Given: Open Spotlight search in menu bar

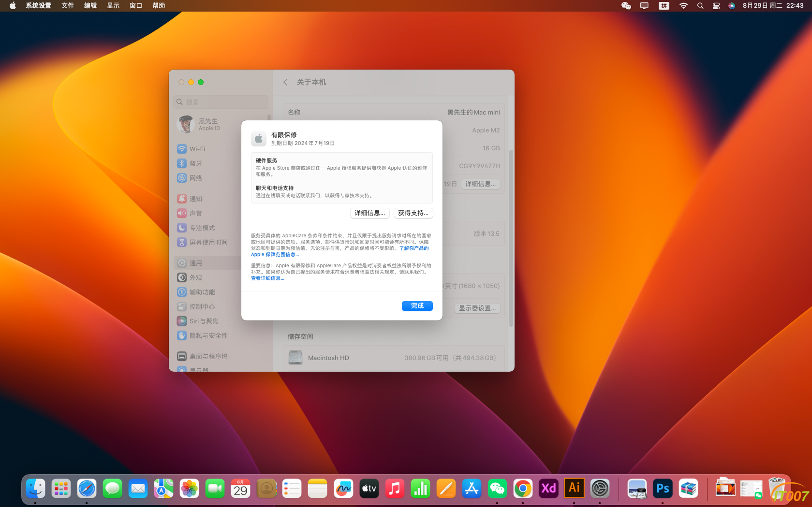Looking at the screenshot, I should [700, 6].
